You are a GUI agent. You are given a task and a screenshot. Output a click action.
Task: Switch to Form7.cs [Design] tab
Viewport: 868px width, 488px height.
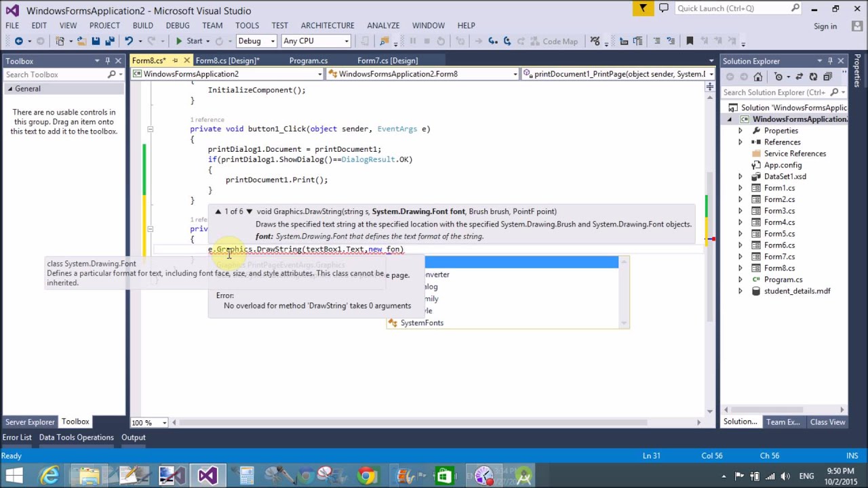(x=387, y=61)
